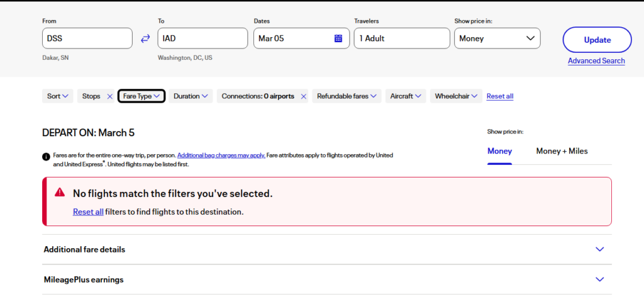This screenshot has height=301, width=644.
Task: Open the Aircraft filter dropdown
Action: 405,96
